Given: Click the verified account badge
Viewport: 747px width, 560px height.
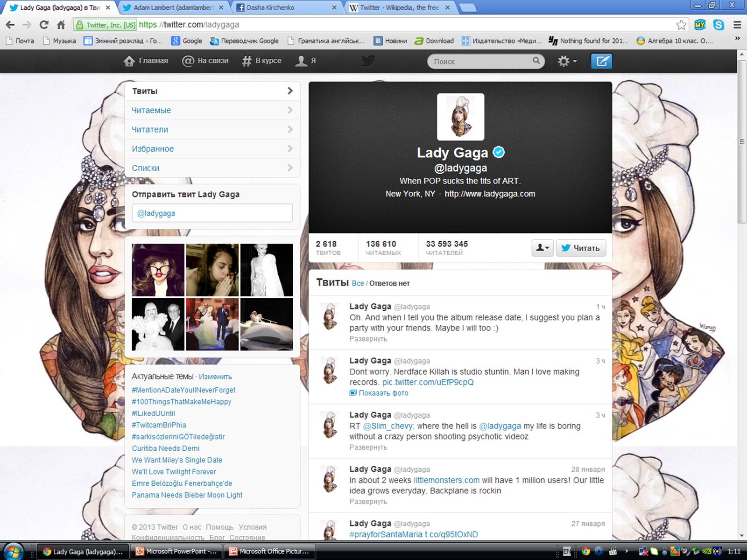Looking at the screenshot, I should click(499, 152).
